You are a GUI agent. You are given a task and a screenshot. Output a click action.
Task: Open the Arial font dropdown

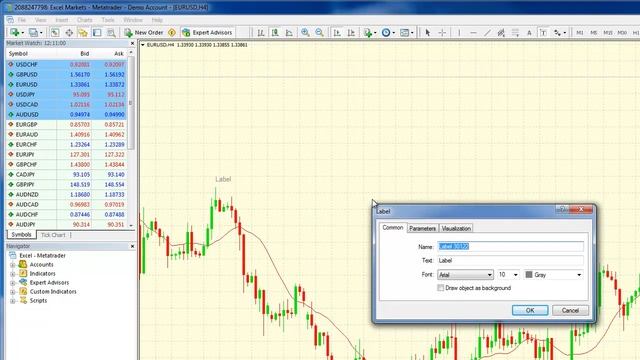pyautogui.click(x=465, y=275)
